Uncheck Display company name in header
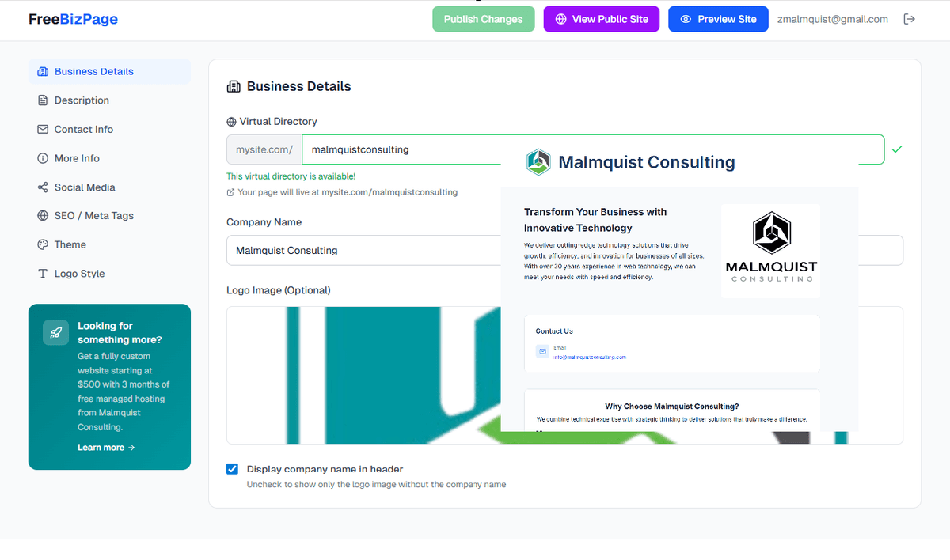This screenshot has height=560, width=950. click(x=232, y=469)
